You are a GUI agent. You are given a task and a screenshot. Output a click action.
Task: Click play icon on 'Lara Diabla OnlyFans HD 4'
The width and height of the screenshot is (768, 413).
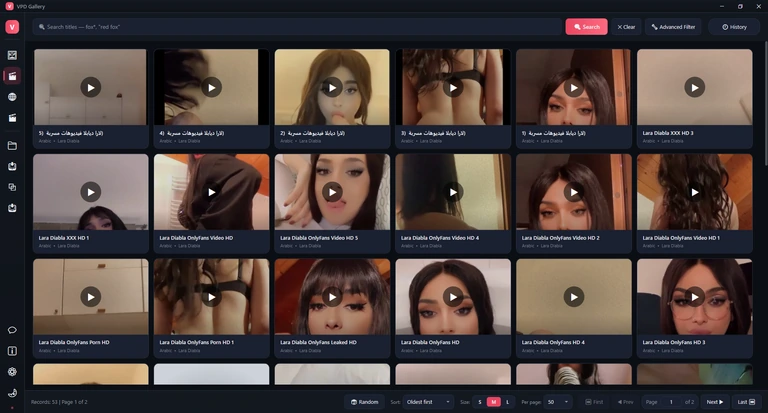pos(574,297)
